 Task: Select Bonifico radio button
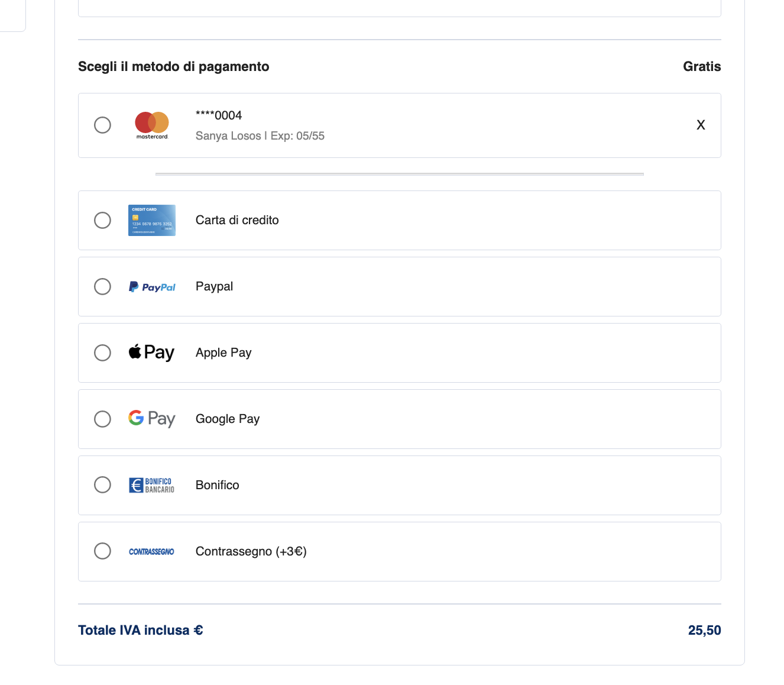102,484
